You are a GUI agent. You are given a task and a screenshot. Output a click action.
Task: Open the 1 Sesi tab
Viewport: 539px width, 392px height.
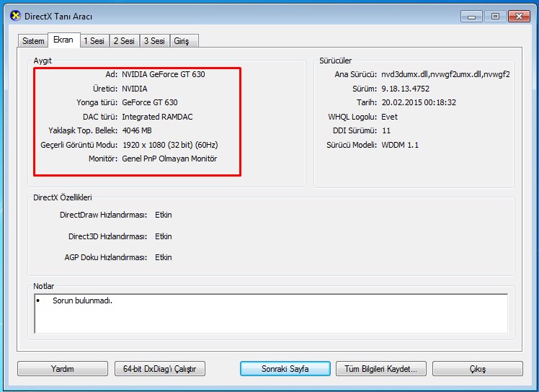pyautogui.click(x=94, y=41)
